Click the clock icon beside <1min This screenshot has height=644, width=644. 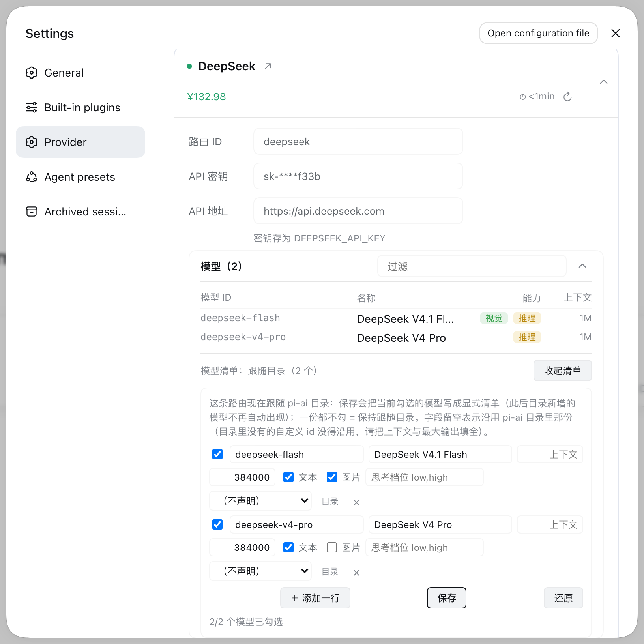coord(523,97)
